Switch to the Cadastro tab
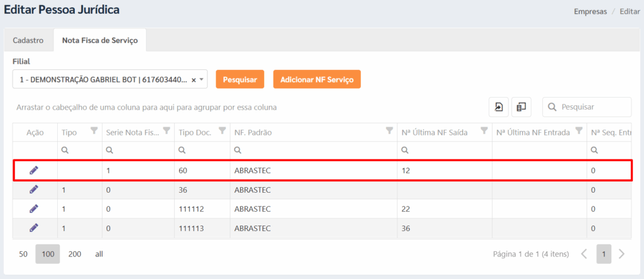The width and height of the screenshot is (644, 279). pyautogui.click(x=28, y=40)
